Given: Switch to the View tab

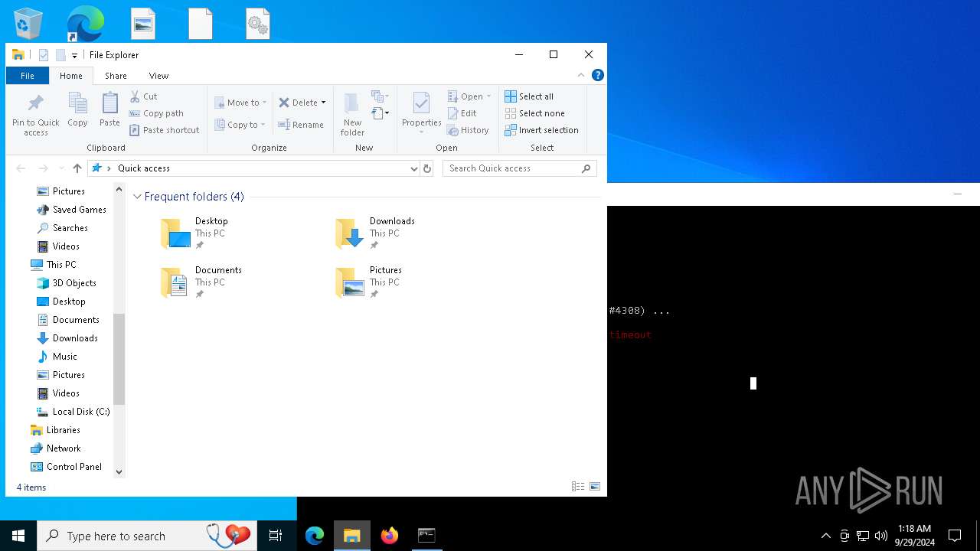Looking at the screenshot, I should [158, 76].
